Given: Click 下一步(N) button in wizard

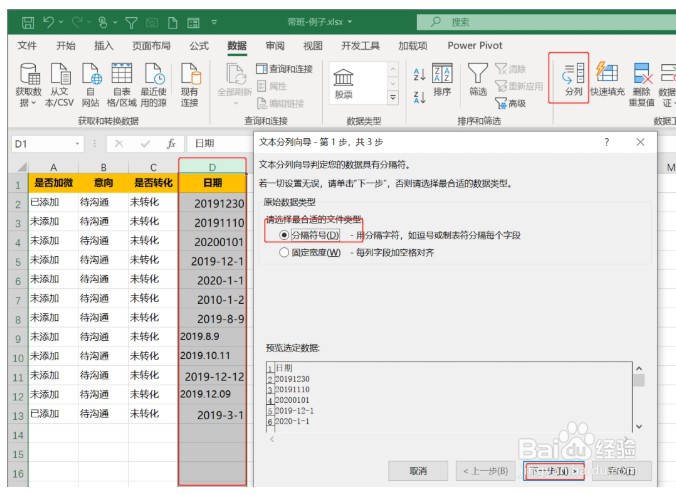Looking at the screenshot, I should pyautogui.click(x=553, y=471).
